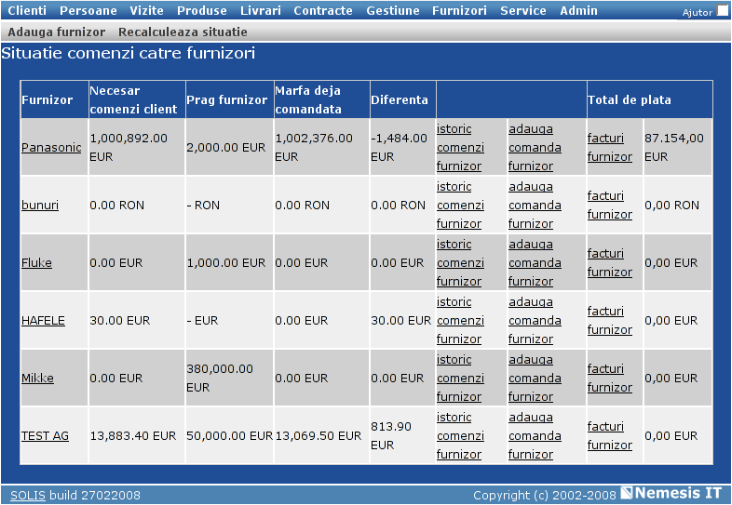Open the HAFELE supplier link
The image size is (732, 505).
tap(43, 321)
